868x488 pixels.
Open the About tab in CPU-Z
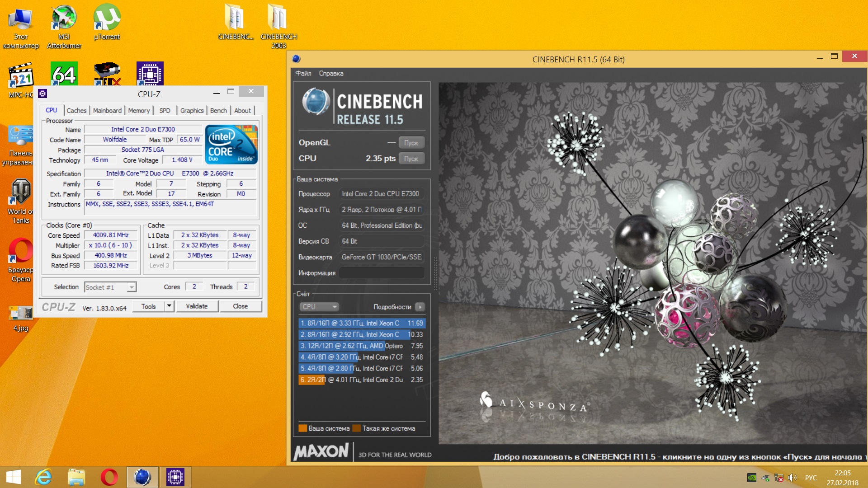(242, 110)
